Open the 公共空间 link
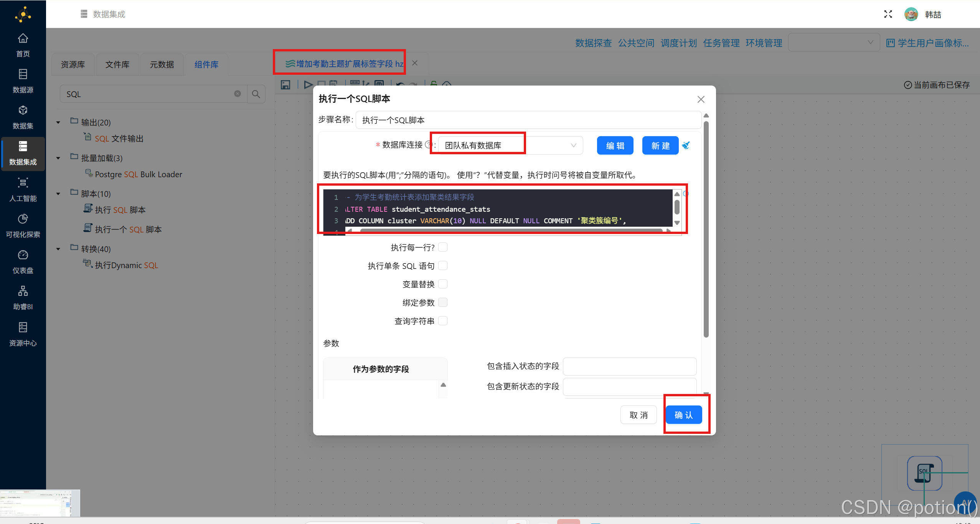Viewport: 980px width, 524px height. (636, 43)
